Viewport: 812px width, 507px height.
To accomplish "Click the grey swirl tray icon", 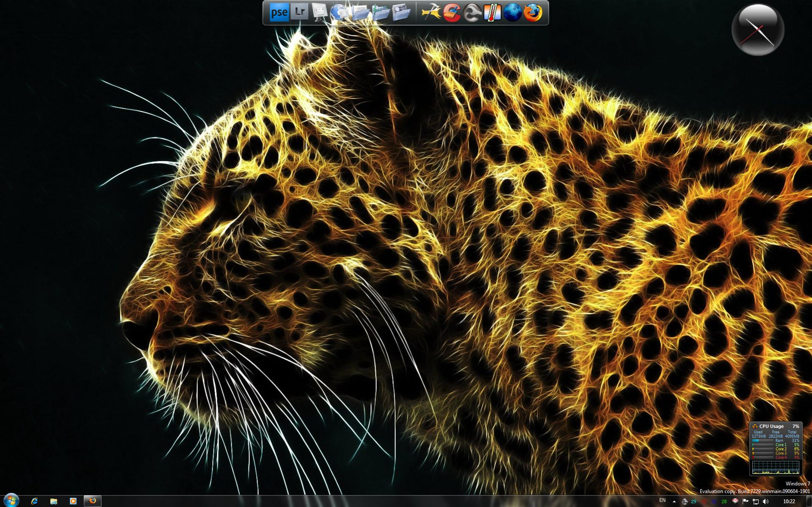I will [685, 501].
